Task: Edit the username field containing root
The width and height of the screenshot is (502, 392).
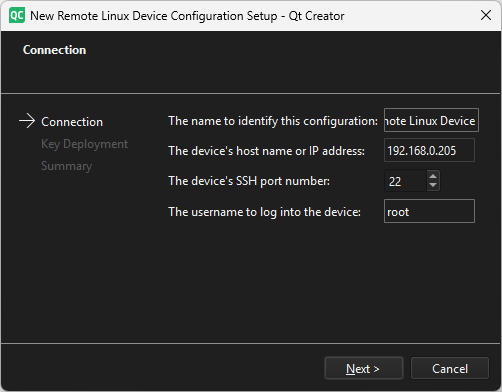Action: coord(429,211)
